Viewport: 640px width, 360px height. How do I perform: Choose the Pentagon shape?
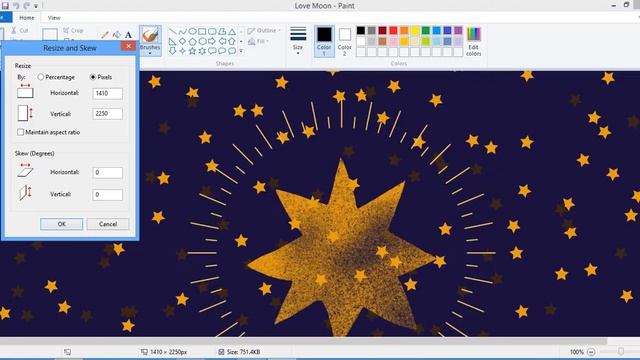click(192, 41)
